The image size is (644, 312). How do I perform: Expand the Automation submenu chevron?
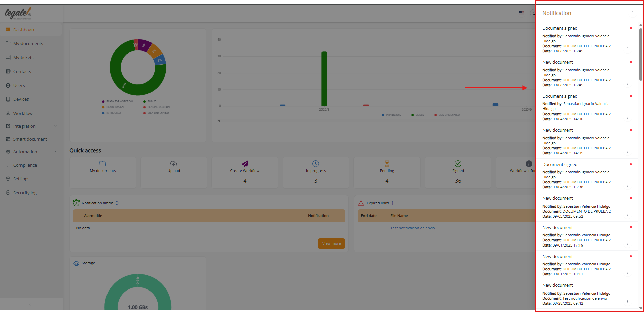coord(56,152)
